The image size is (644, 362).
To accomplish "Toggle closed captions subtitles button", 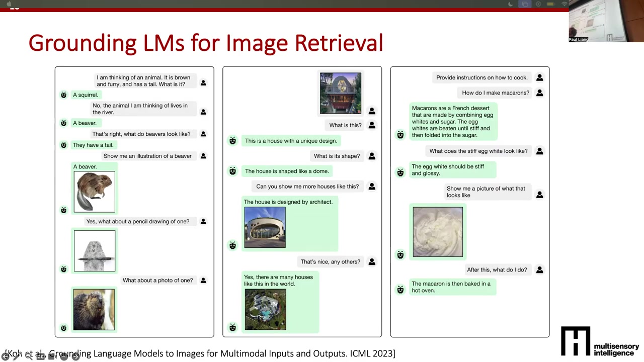I will click(x=41, y=356).
